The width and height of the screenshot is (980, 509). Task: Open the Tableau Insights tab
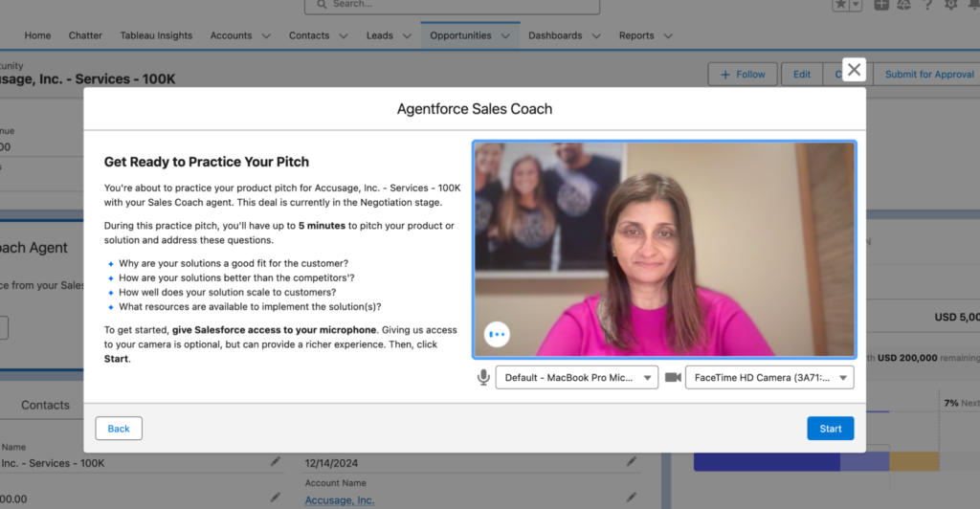click(156, 35)
